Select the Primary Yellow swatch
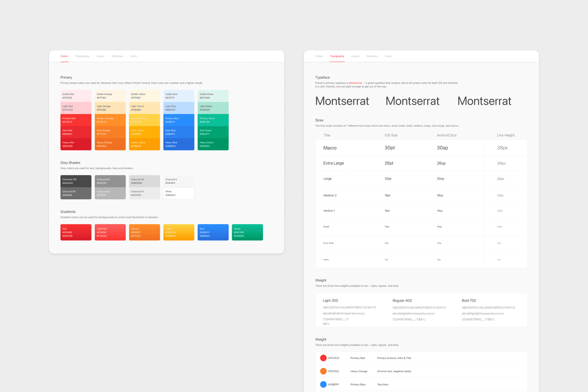This screenshot has width=588, height=392. coord(144,120)
